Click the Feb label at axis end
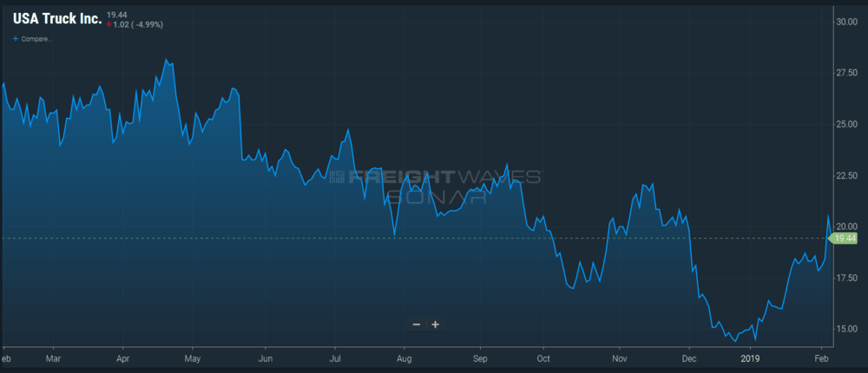 pyautogui.click(x=821, y=358)
